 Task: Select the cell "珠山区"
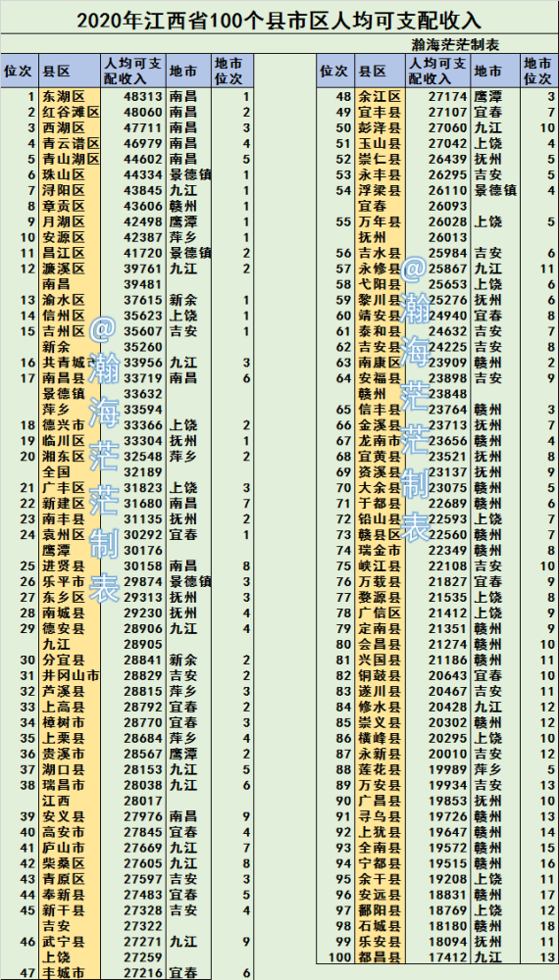63,175
